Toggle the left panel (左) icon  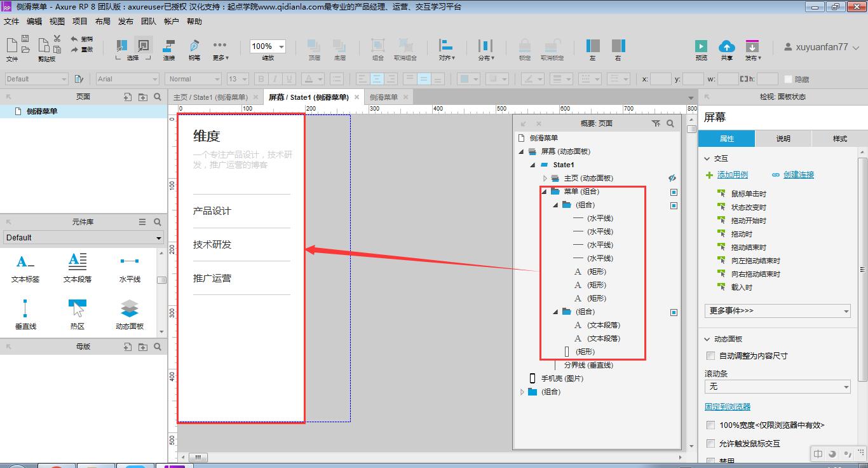coord(593,46)
